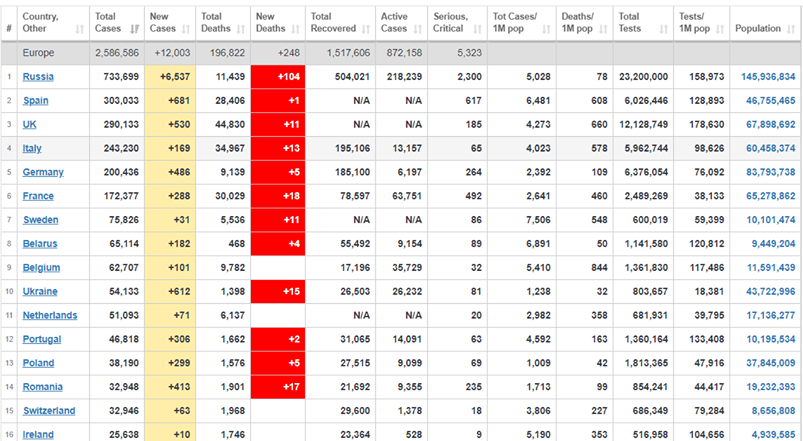
Task: Click Netherlands population 17,136,277 link
Action: 771,316
